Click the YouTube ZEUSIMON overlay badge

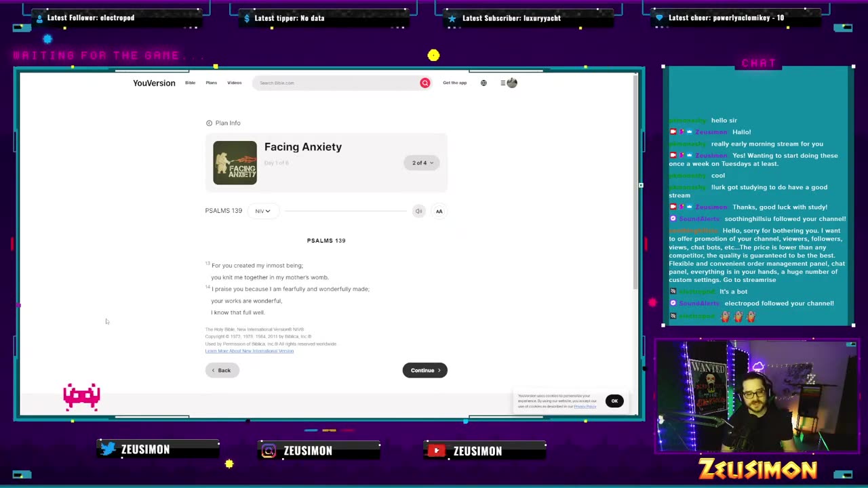click(485, 450)
